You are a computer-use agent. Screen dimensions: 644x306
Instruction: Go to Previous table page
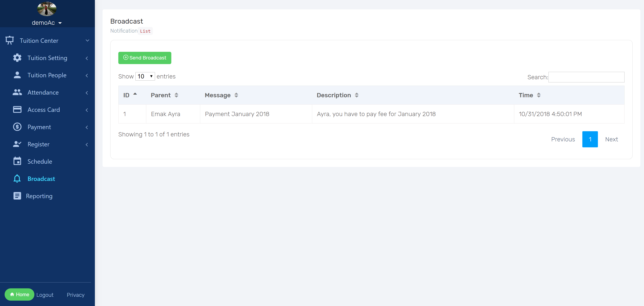[563, 139]
